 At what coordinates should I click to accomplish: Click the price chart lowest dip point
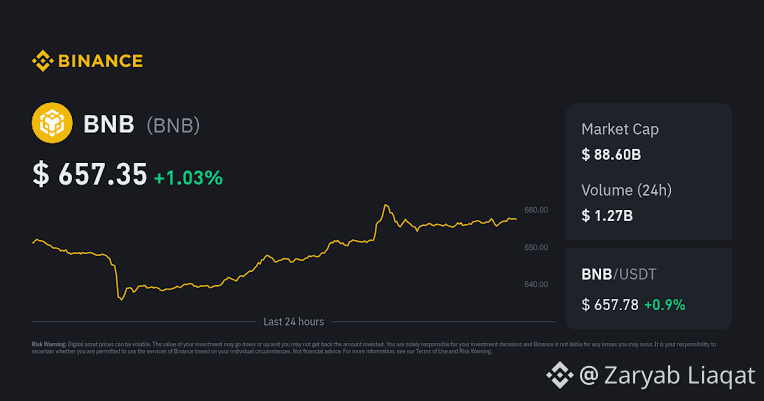tap(121, 299)
